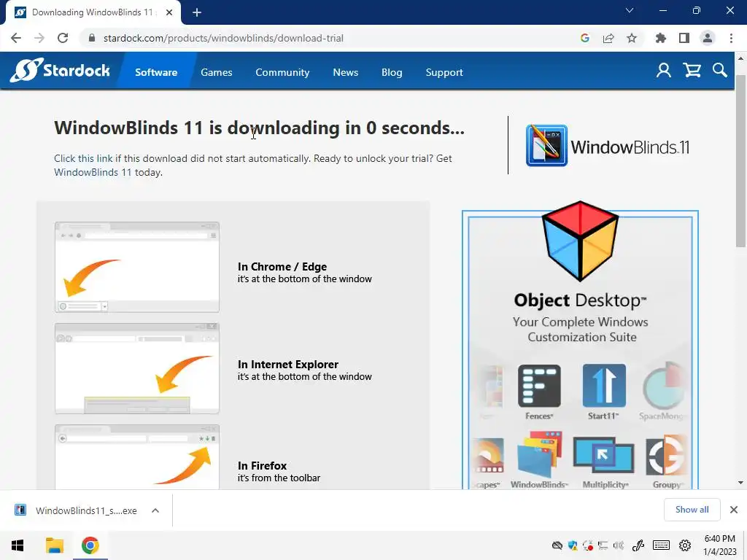Open the touch keyboard tray icon
The height and width of the screenshot is (560, 747).
(x=661, y=545)
